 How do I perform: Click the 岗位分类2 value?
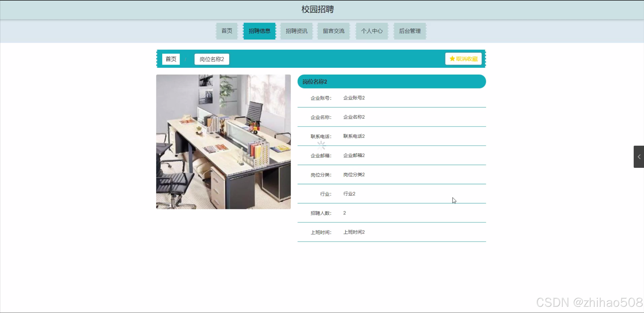pos(354,175)
